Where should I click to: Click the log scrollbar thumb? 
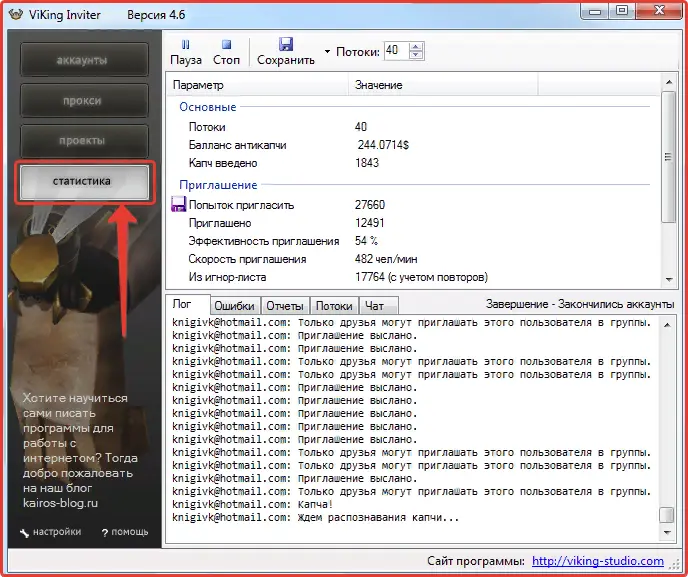[x=667, y=515]
